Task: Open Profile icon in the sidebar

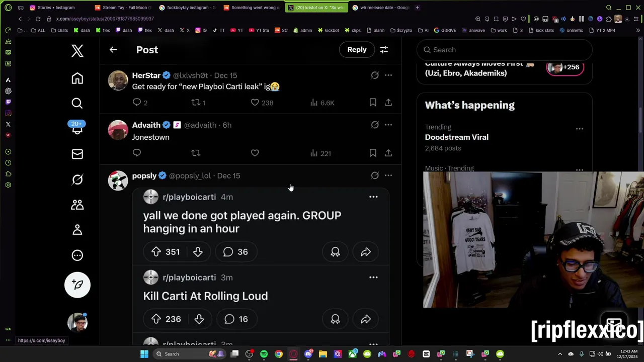Action: [77, 230]
